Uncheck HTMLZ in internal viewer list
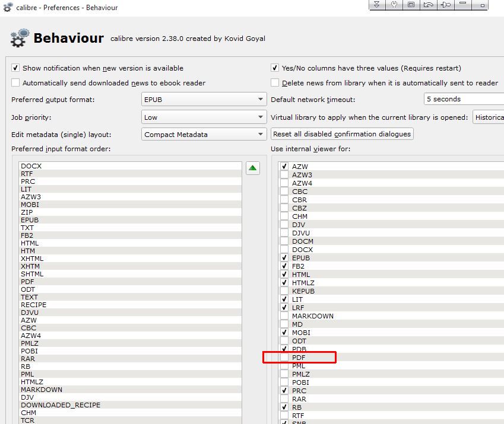Viewport: 504px width, 424px height. pos(284,283)
